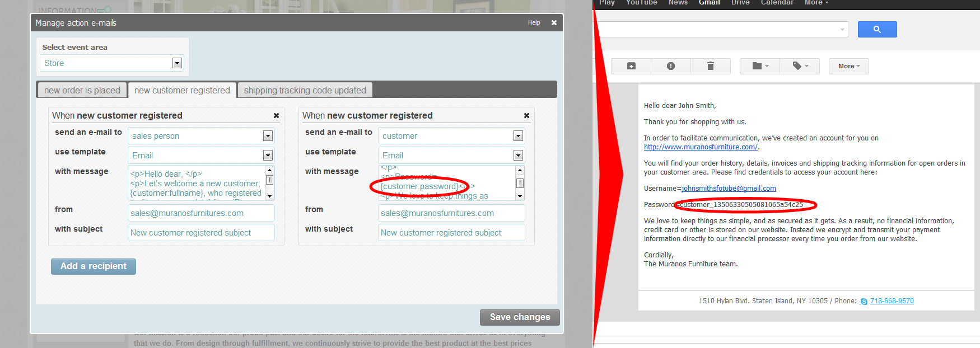980x348 pixels.
Task: Save changes in the dialog
Action: point(520,317)
